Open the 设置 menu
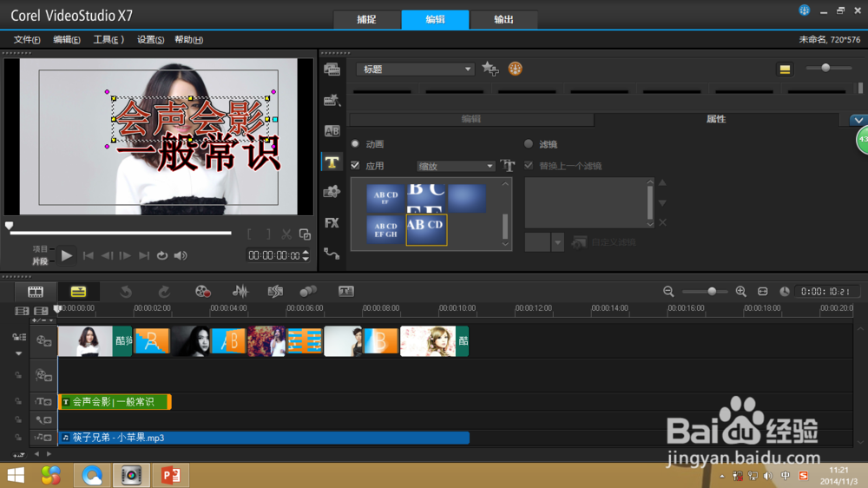The height and width of the screenshot is (488, 868). [150, 40]
